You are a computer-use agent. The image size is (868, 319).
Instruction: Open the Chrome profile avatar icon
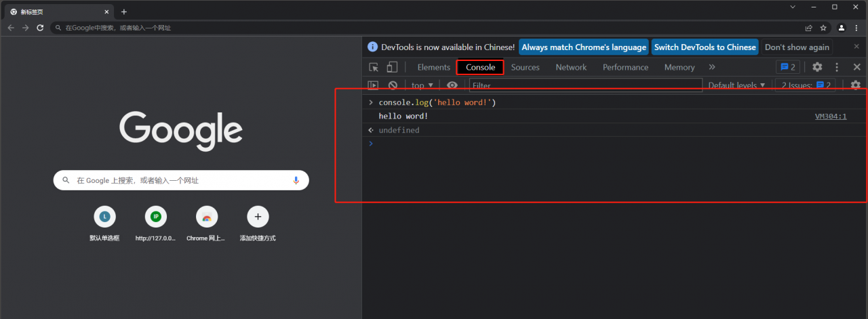pos(842,28)
